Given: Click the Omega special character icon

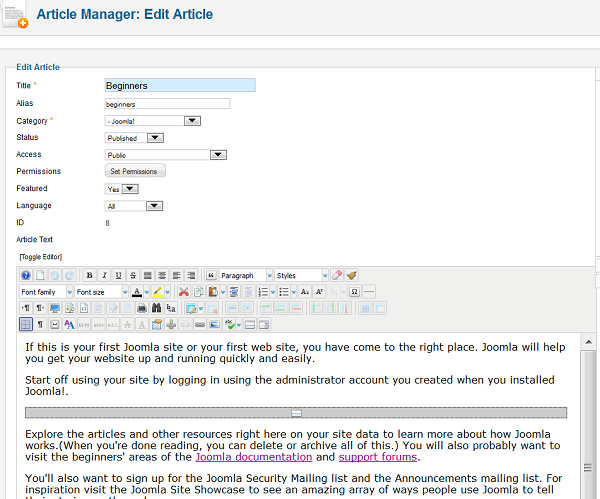Looking at the screenshot, I should pyautogui.click(x=354, y=292).
